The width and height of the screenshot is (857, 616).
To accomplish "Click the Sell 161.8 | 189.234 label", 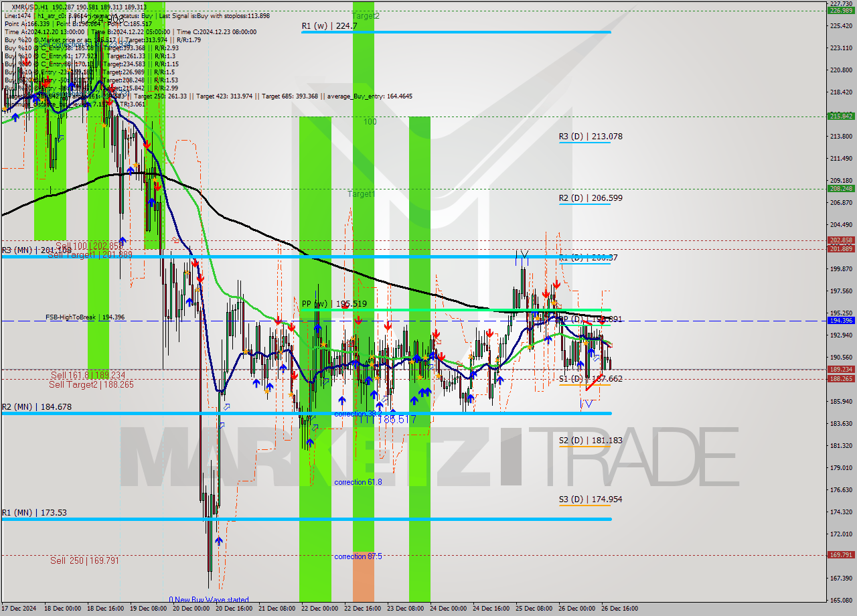I will (88, 376).
